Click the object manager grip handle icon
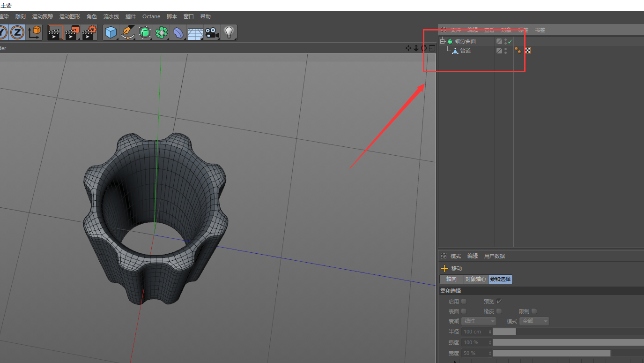 click(x=444, y=30)
